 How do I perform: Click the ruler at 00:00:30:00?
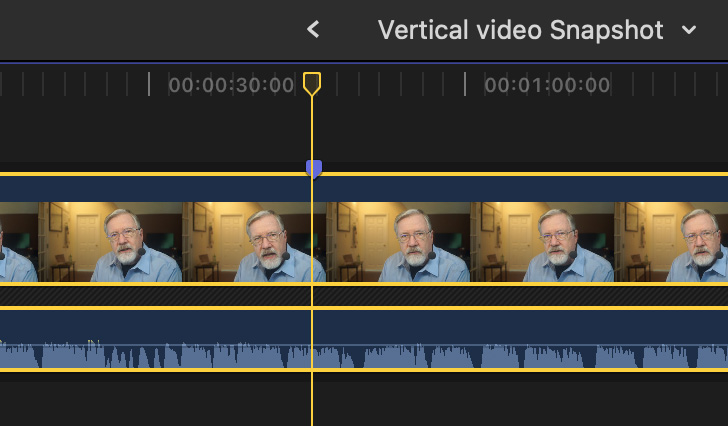231,85
